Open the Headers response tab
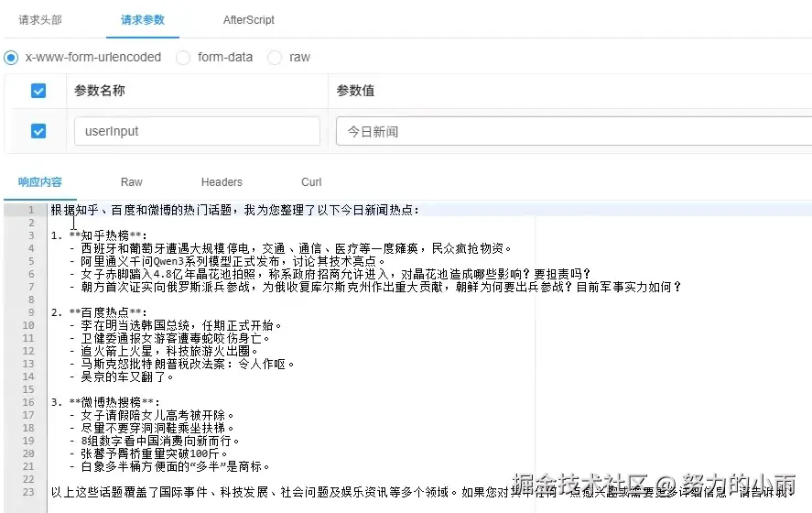Screen dimensions: 812x513 tap(222, 182)
